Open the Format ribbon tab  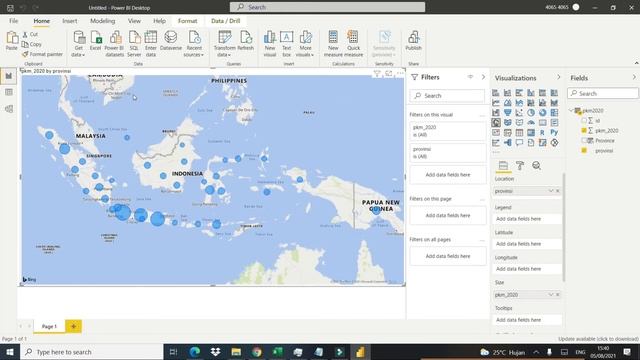[x=187, y=21]
